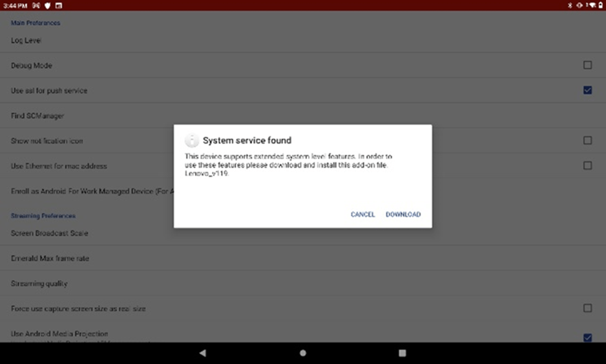Screen dimensions: 606x364
Task: Open Streaming quality options
Action: pyautogui.click(x=39, y=283)
